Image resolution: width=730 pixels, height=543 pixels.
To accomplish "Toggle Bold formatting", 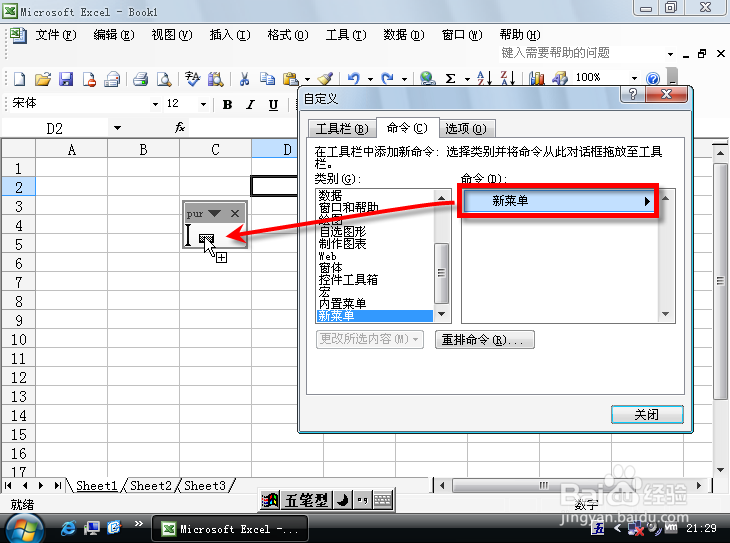I will click(x=227, y=105).
